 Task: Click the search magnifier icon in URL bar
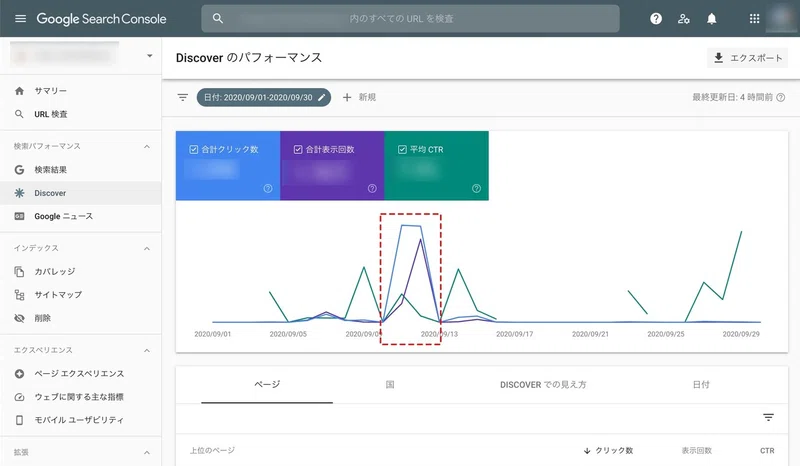click(x=218, y=18)
